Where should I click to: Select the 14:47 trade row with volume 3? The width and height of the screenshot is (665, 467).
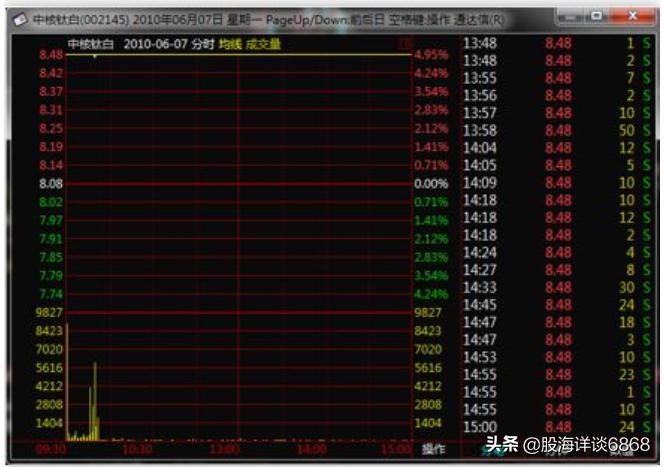click(x=556, y=340)
